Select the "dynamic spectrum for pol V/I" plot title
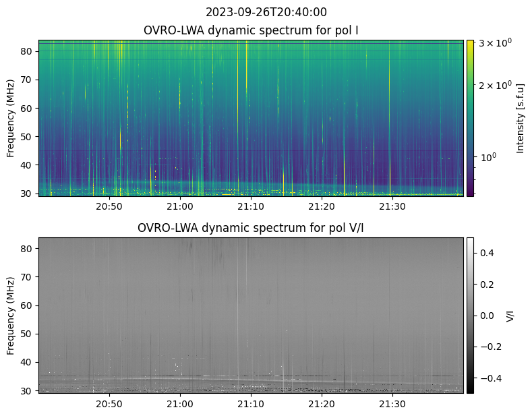Viewport: 532px width, 416px height. click(251, 228)
